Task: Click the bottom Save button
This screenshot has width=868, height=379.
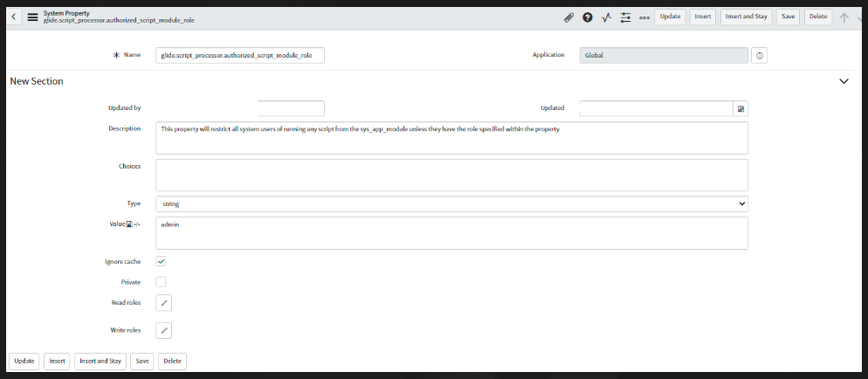Action: click(x=142, y=362)
